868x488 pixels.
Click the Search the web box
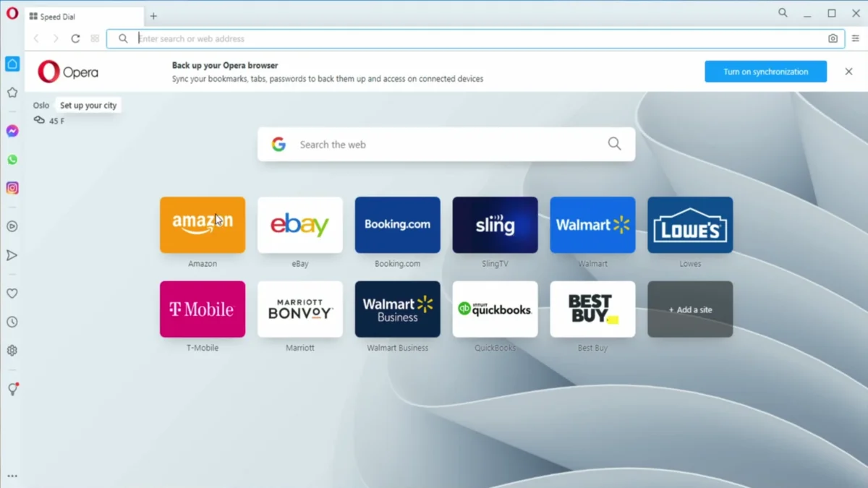[446, 145]
